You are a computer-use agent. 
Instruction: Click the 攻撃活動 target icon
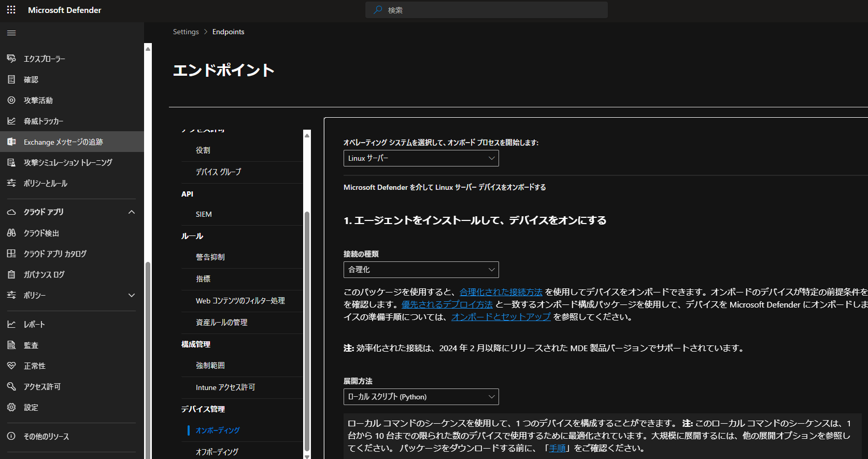11,100
